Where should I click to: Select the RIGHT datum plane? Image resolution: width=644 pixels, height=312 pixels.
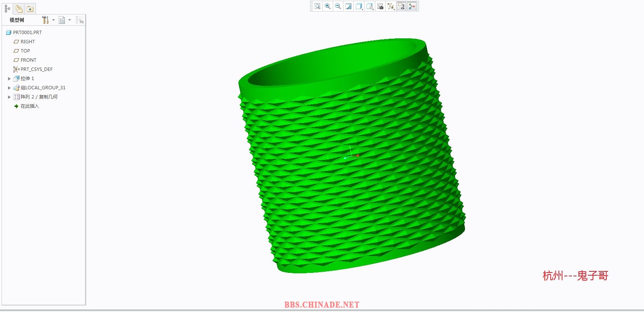point(24,42)
